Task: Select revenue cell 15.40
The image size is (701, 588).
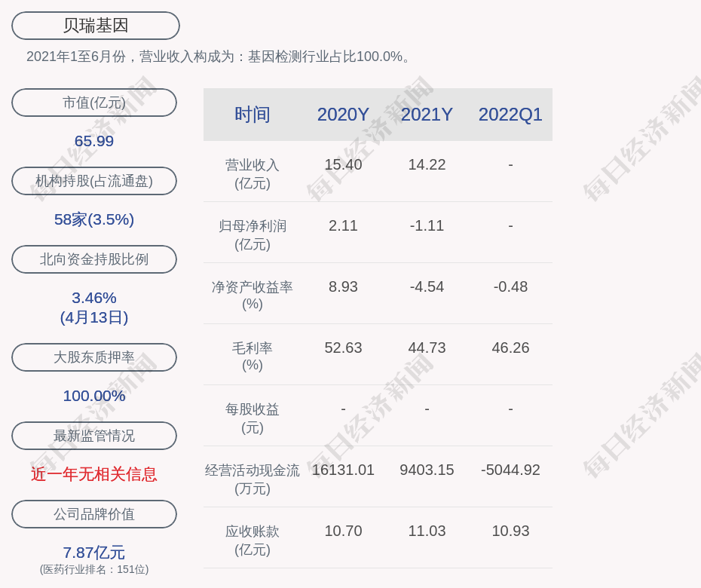Action: pos(343,164)
